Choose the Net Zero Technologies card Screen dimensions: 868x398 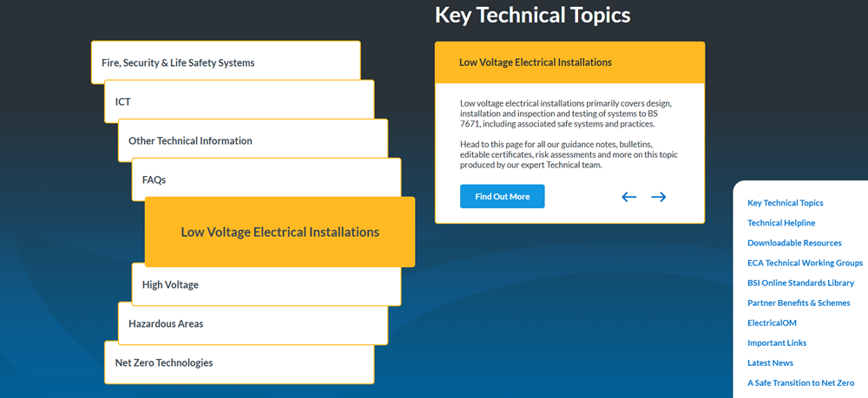tap(240, 363)
